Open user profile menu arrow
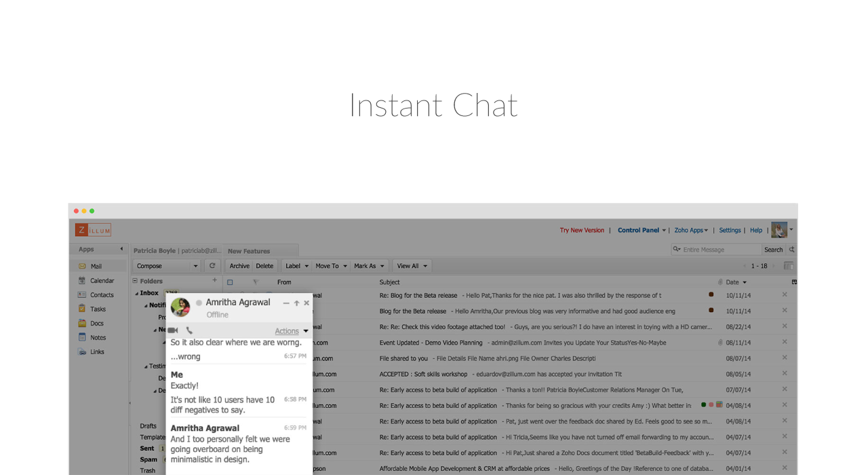Image resolution: width=868 pixels, height=475 pixels. 791,229
